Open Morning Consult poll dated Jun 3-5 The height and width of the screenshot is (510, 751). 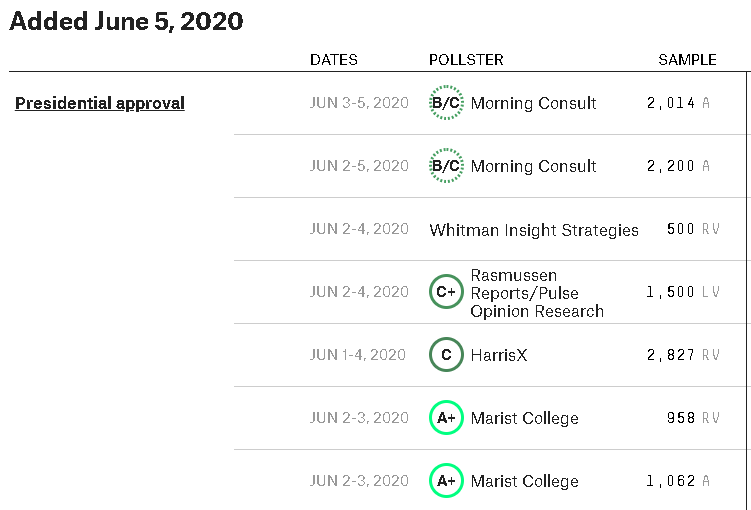pyautogui.click(x=533, y=103)
